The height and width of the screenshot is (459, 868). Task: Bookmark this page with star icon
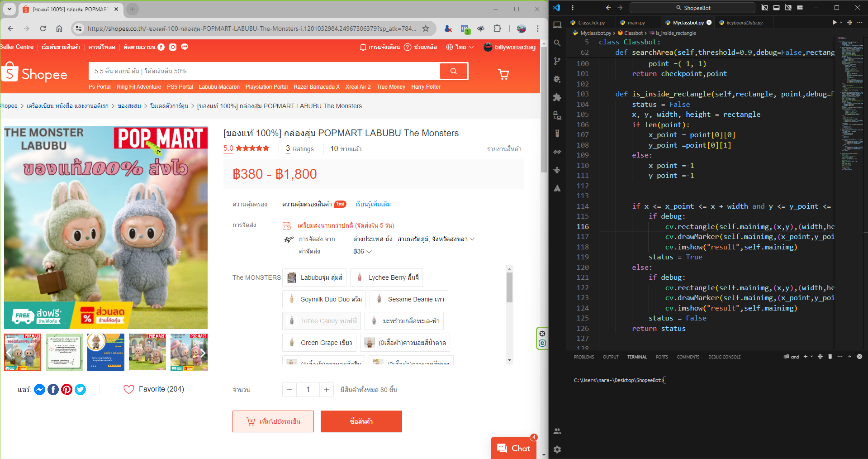coord(426,29)
